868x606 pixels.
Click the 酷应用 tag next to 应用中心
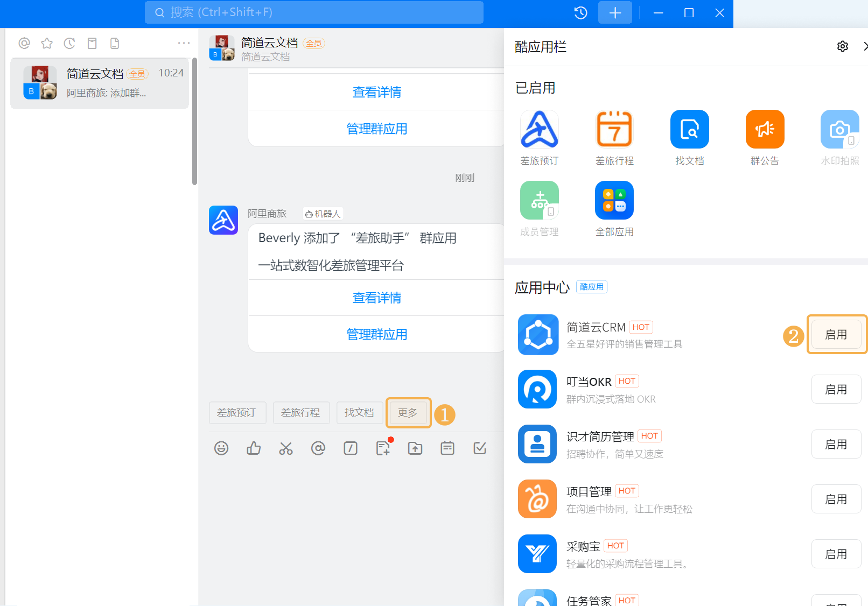click(592, 287)
